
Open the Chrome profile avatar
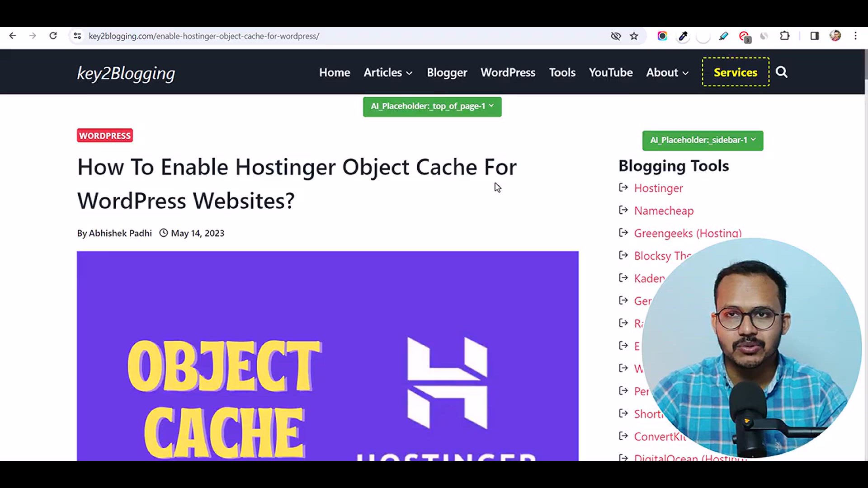(835, 36)
